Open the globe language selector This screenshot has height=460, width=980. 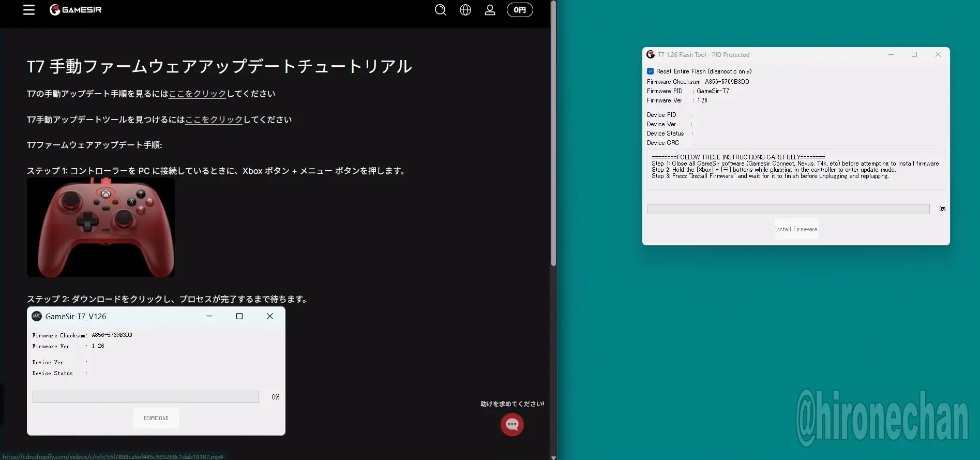point(465,10)
